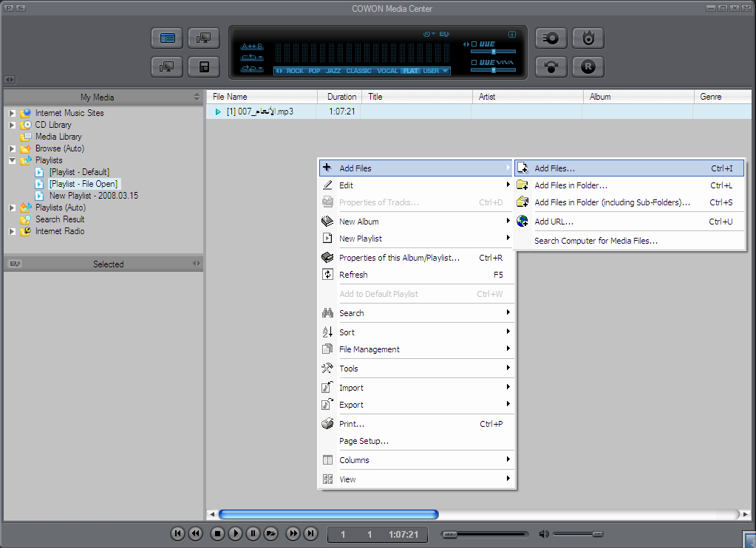Click the Refresh menu icon
The image size is (756, 548).
pyautogui.click(x=327, y=274)
